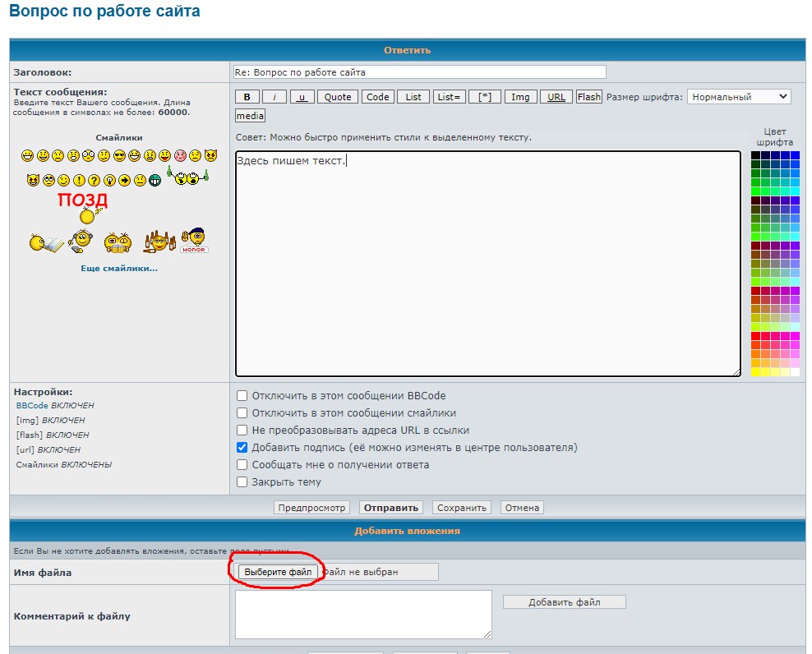Insert the green grinning smiley
812x654 pixels.
(155, 180)
